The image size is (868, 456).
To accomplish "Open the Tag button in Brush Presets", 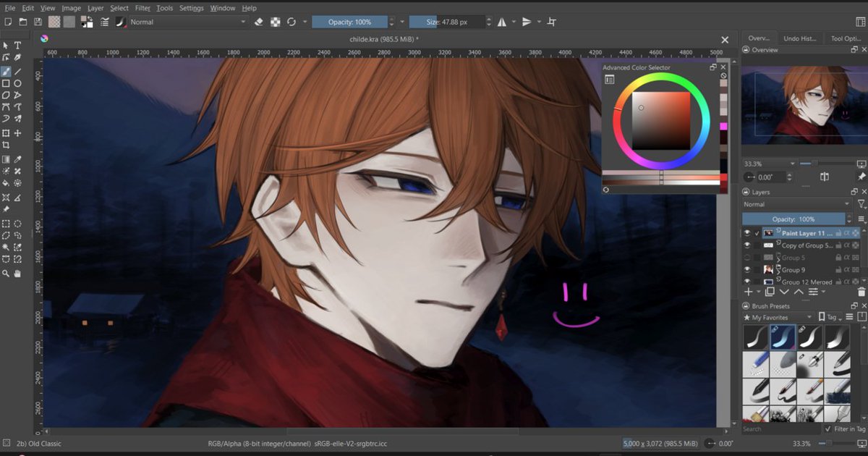I will click(x=830, y=317).
